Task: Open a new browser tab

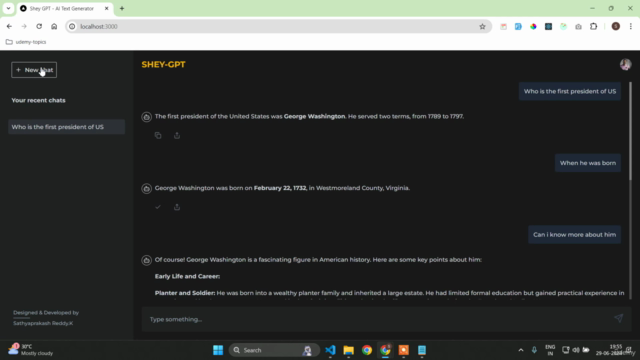Action: 122,8
